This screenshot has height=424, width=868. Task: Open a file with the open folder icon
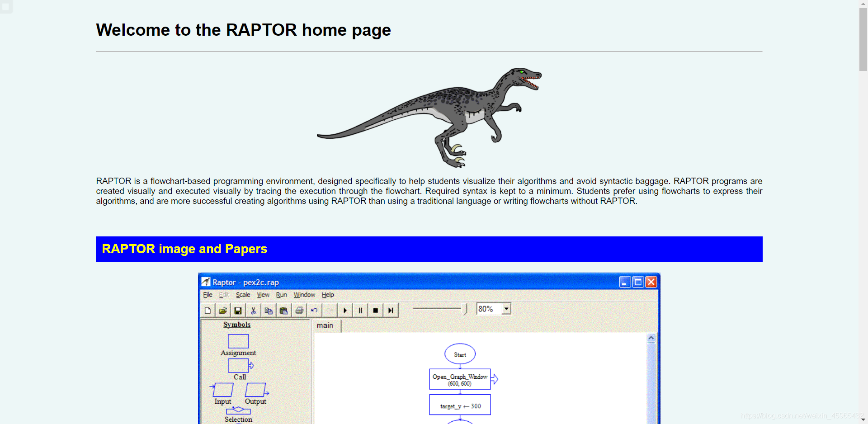point(223,310)
